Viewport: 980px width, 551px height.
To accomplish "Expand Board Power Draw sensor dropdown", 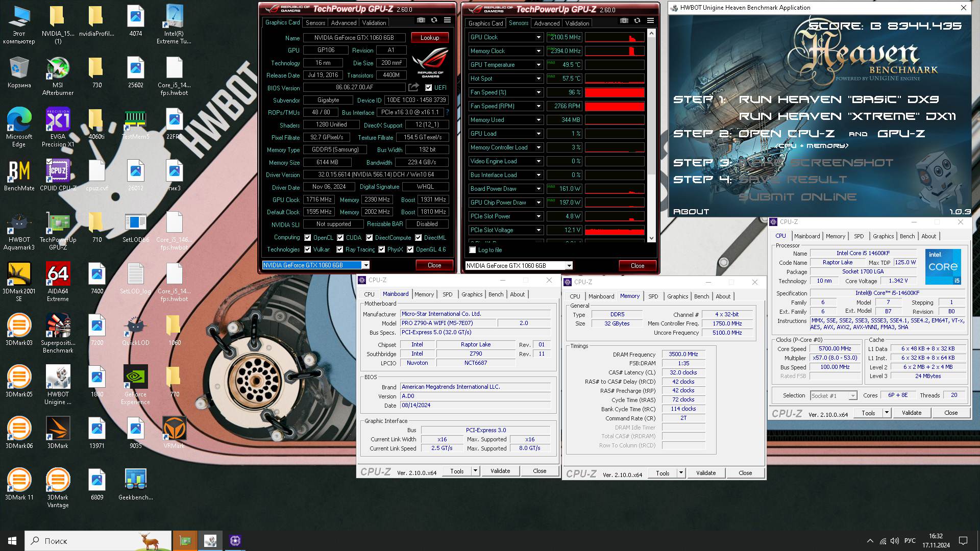I will tap(538, 189).
